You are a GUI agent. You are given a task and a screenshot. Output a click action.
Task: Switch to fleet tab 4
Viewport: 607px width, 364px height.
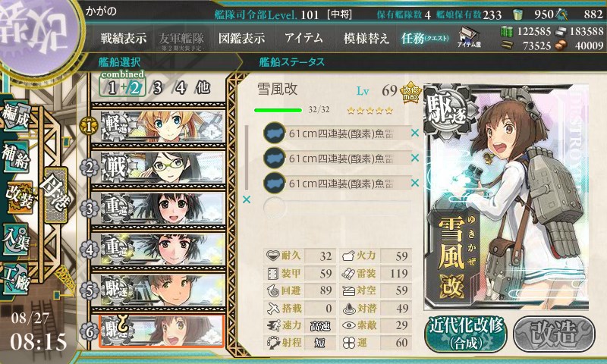[x=181, y=88]
